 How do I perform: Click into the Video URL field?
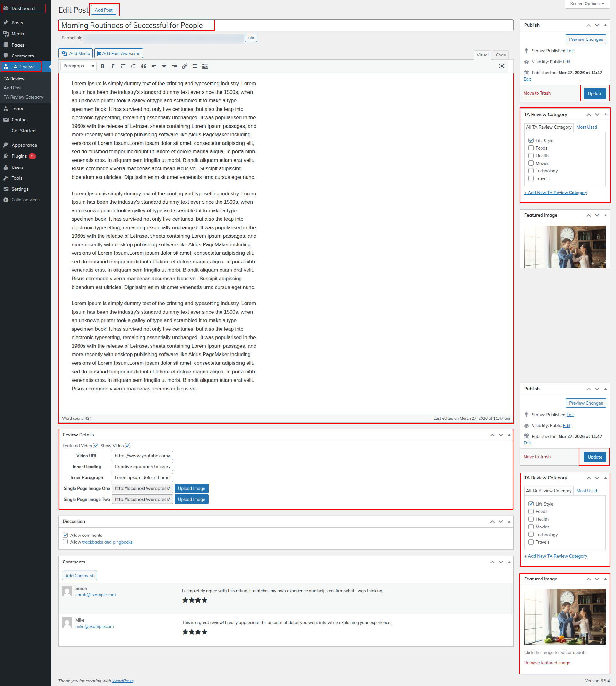point(142,456)
